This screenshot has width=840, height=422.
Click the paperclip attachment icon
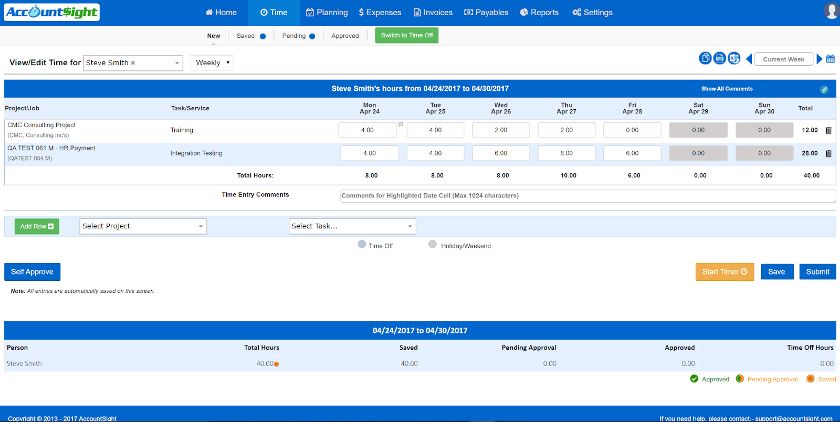(824, 89)
